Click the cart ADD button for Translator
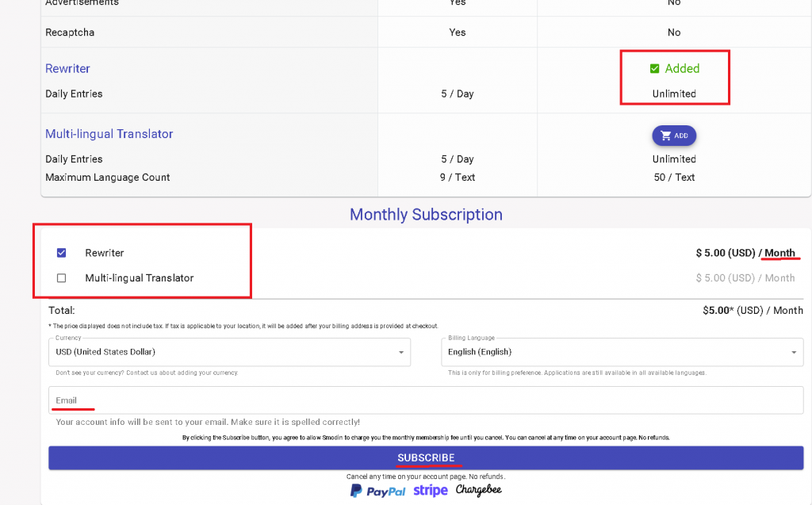This screenshot has width=812, height=505. pos(674,136)
